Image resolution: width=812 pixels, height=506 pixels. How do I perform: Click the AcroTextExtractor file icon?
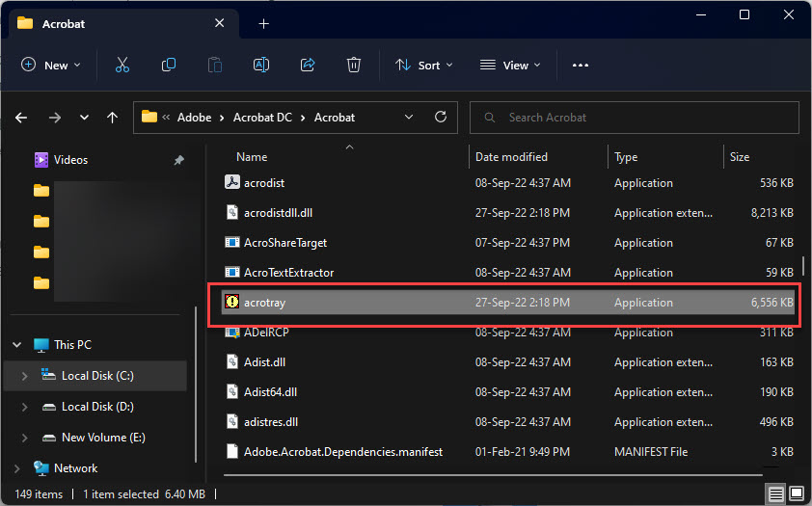(232, 272)
